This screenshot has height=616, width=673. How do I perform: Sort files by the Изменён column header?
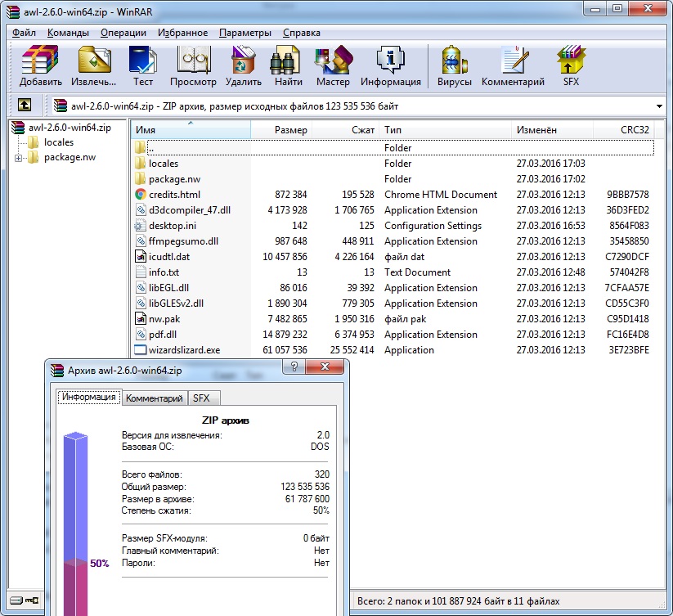pos(553,129)
